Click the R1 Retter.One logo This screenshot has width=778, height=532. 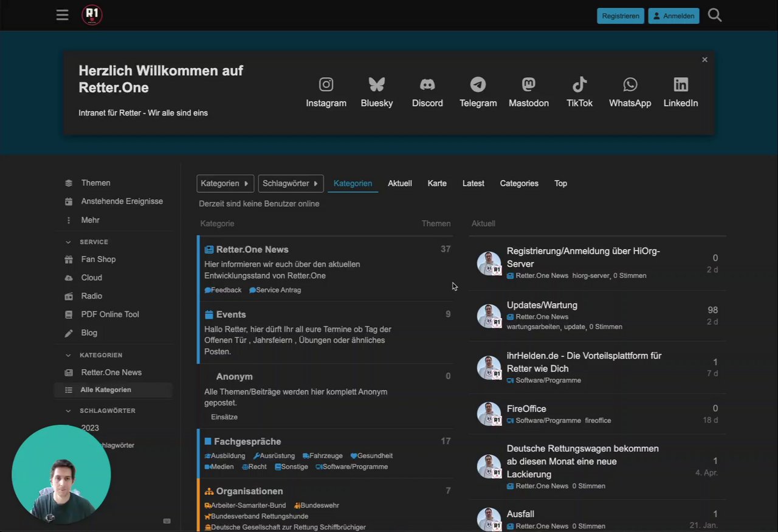tap(92, 15)
